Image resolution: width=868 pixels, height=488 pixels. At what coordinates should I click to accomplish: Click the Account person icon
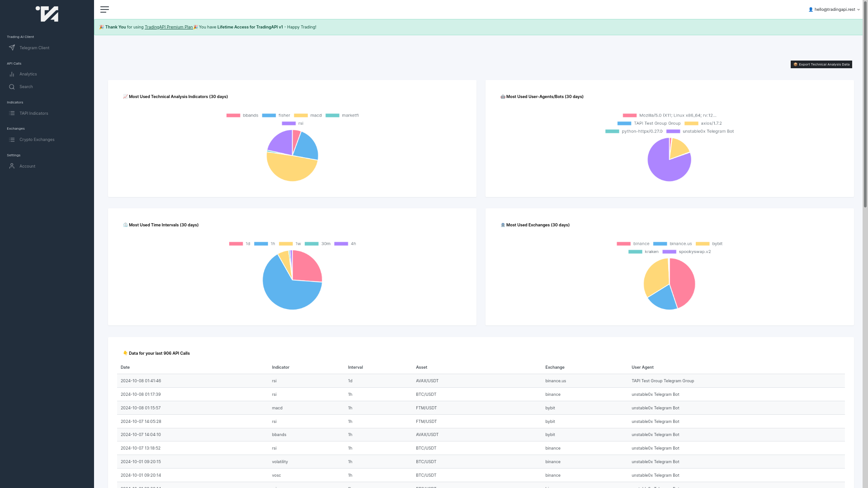12,166
